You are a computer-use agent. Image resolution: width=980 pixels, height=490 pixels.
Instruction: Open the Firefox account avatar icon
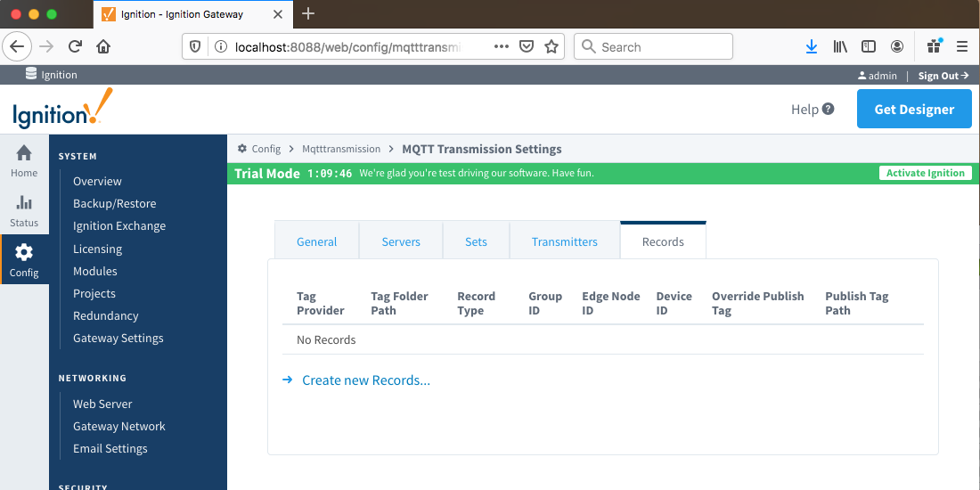point(897,46)
